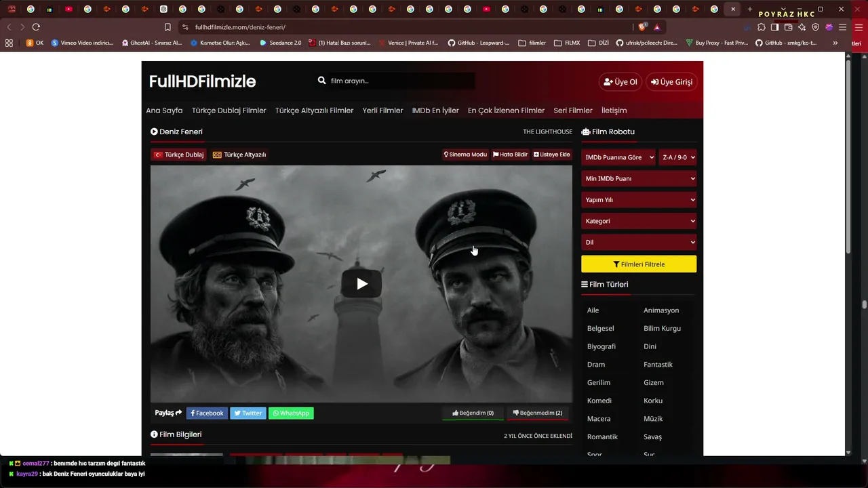868x488 pixels.
Task: Open the En Çok İzlenen Filmler menu item
Action: point(506,110)
